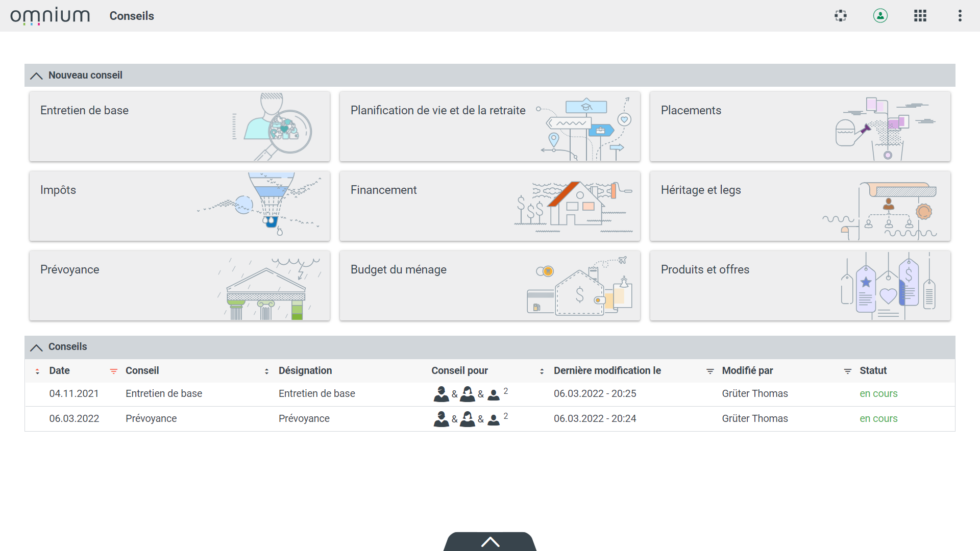This screenshot has width=980, height=551.
Task: Open the Statut column filter
Action: pyautogui.click(x=847, y=371)
